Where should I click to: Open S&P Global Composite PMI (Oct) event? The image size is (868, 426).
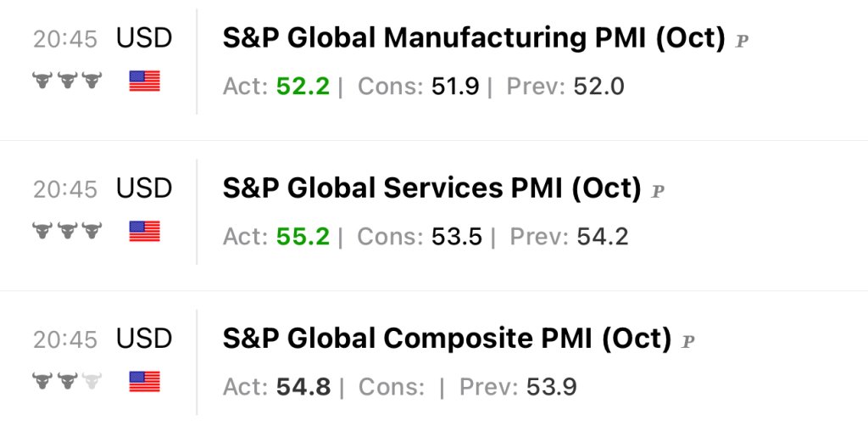tap(447, 339)
